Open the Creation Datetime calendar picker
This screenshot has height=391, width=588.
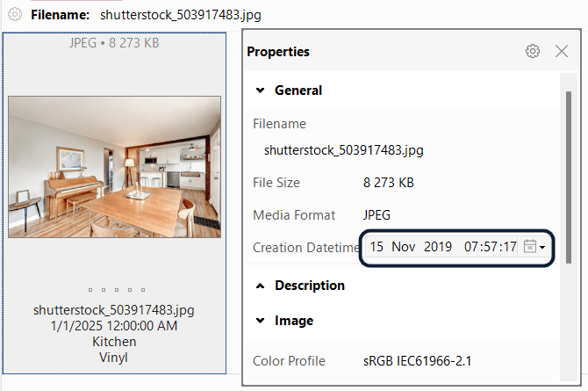[x=529, y=247]
